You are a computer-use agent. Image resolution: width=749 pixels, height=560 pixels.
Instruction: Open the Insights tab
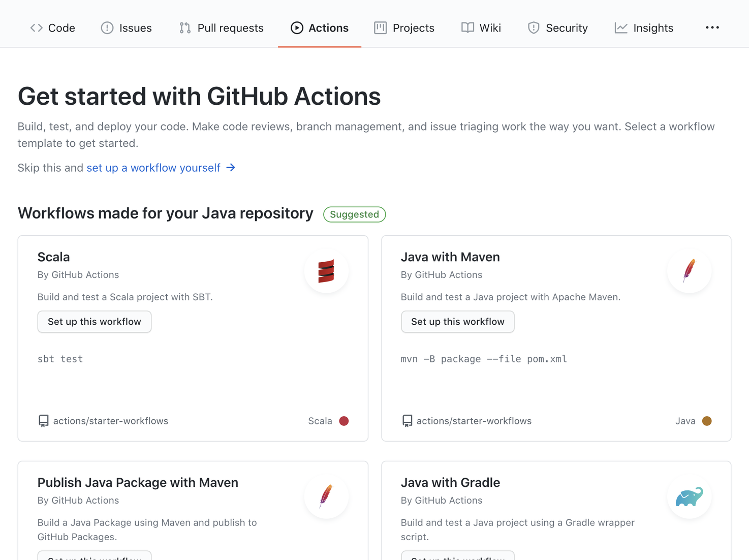tap(644, 28)
